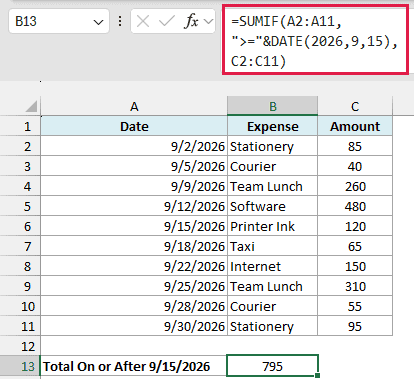Select column C header
The width and height of the screenshot is (414, 379).
click(x=355, y=106)
